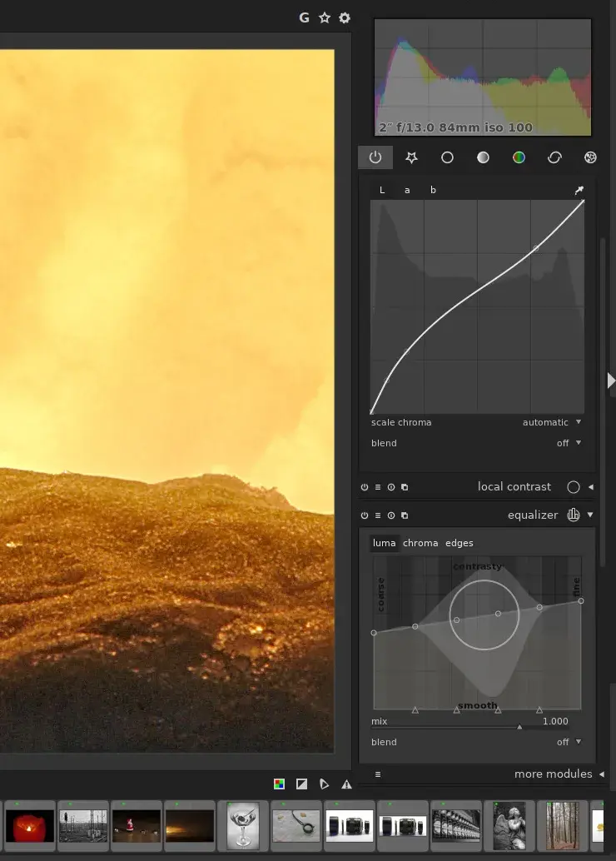The width and height of the screenshot is (616, 861).
Task: Select martini glass thumbnail
Action: pos(243,826)
